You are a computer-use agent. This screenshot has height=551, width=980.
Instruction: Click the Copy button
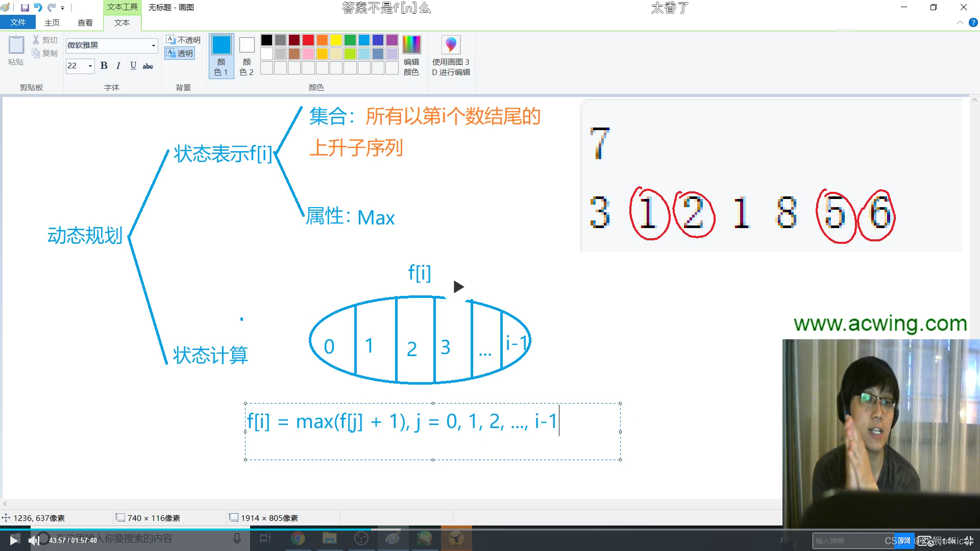(45, 53)
